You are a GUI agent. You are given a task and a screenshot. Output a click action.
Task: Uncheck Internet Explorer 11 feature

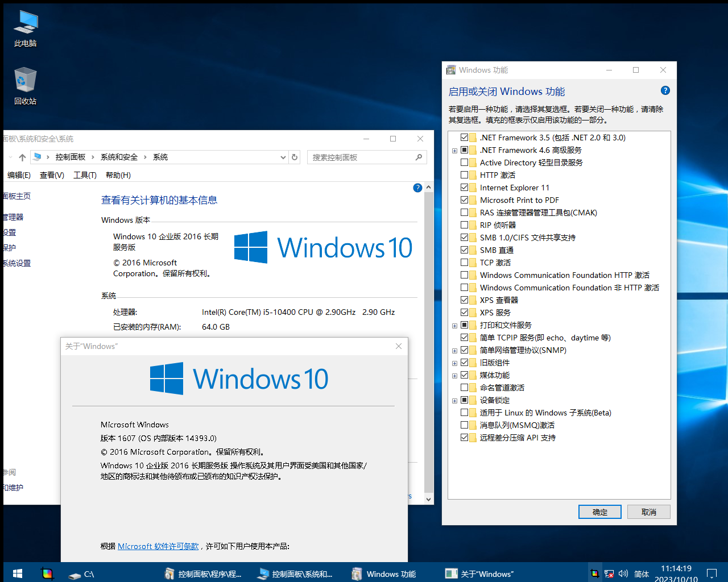click(x=465, y=188)
